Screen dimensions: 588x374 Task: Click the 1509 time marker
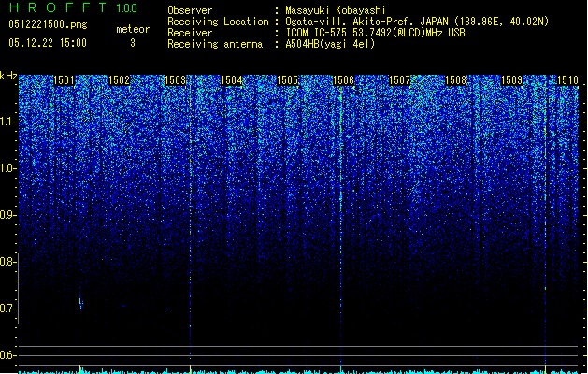pos(512,80)
